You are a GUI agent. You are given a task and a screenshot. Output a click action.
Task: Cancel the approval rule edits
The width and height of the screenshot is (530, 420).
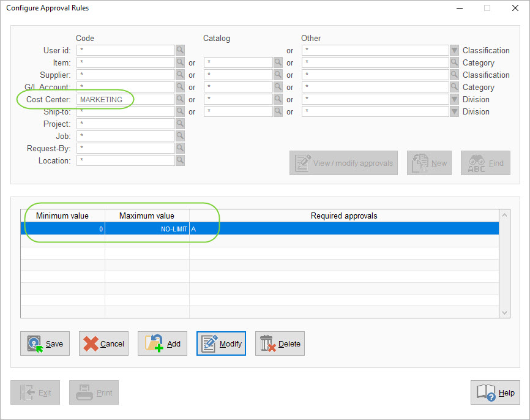pos(103,343)
